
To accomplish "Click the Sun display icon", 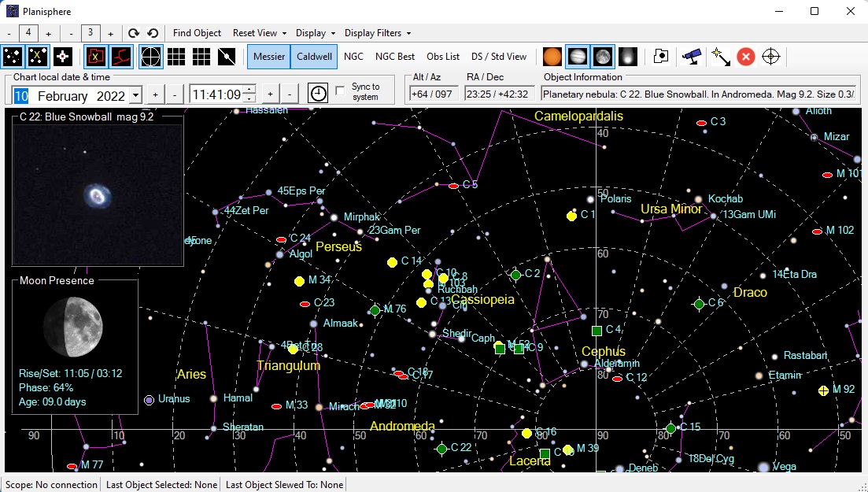I will [553, 57].
